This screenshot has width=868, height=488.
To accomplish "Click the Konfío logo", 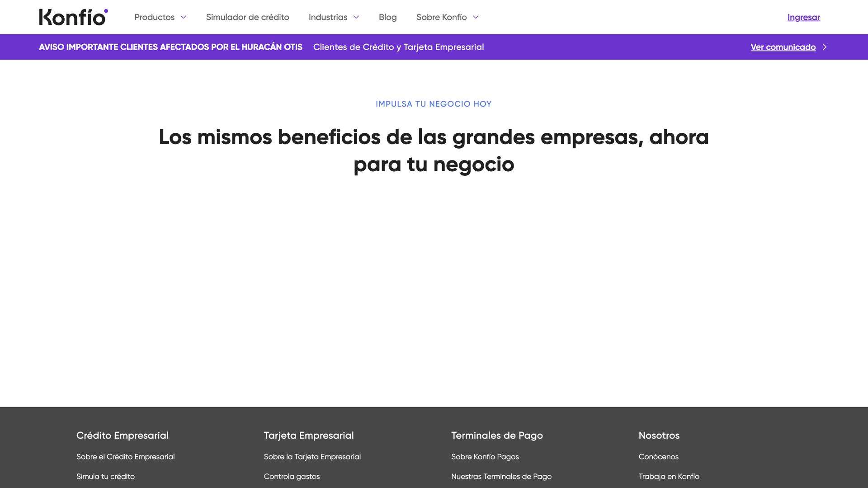I will pos(73,17).
